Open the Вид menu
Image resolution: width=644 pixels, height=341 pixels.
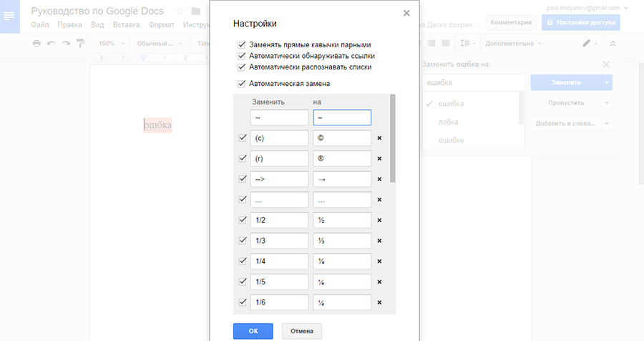click(x=97, y=24)
